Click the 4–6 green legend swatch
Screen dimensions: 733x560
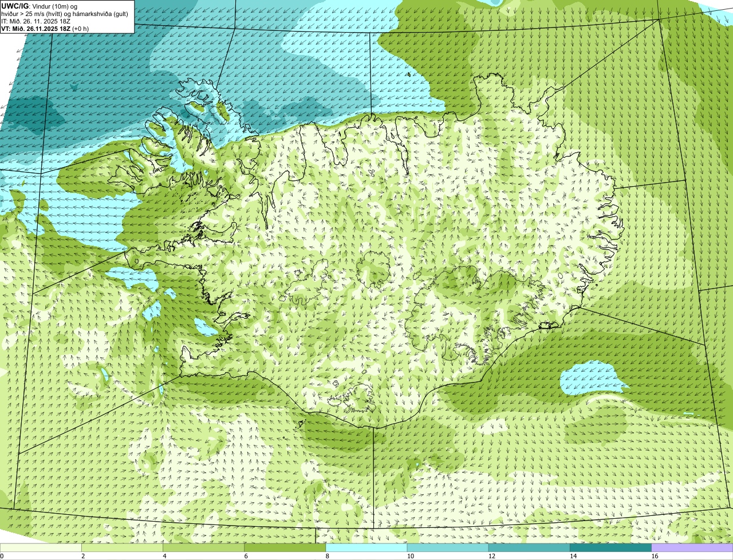point(204,547)
